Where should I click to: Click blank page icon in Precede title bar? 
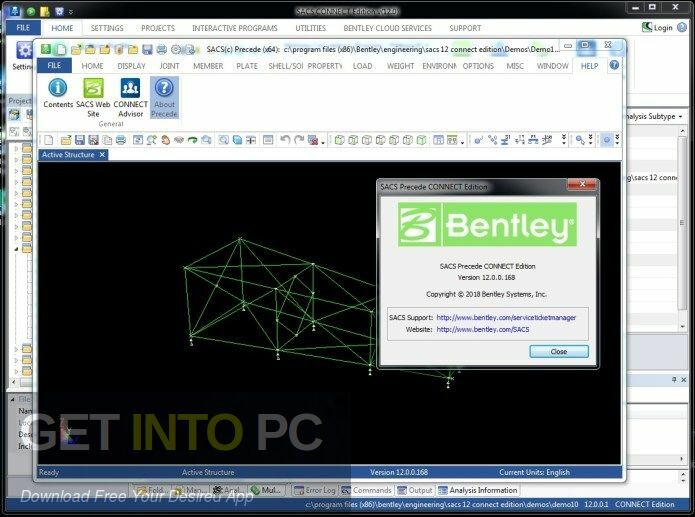61,49
